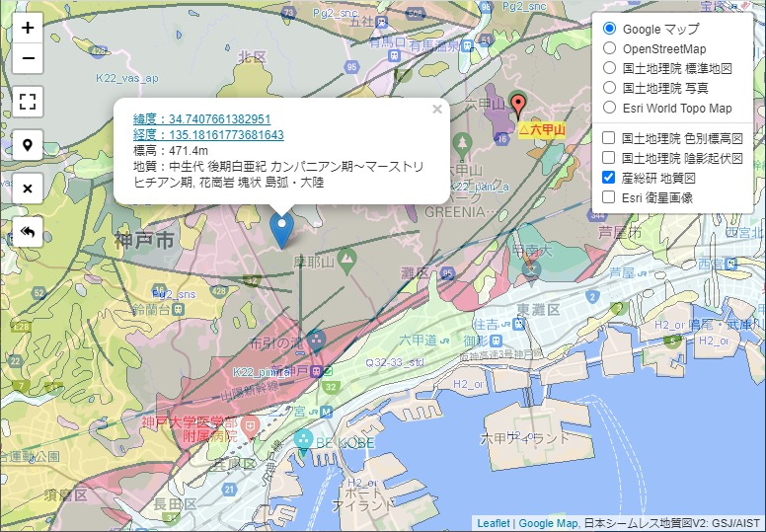Screen dimensions: 766x532
Task: Click the 六甲アイランド island label
Action: tap(525, 437)
